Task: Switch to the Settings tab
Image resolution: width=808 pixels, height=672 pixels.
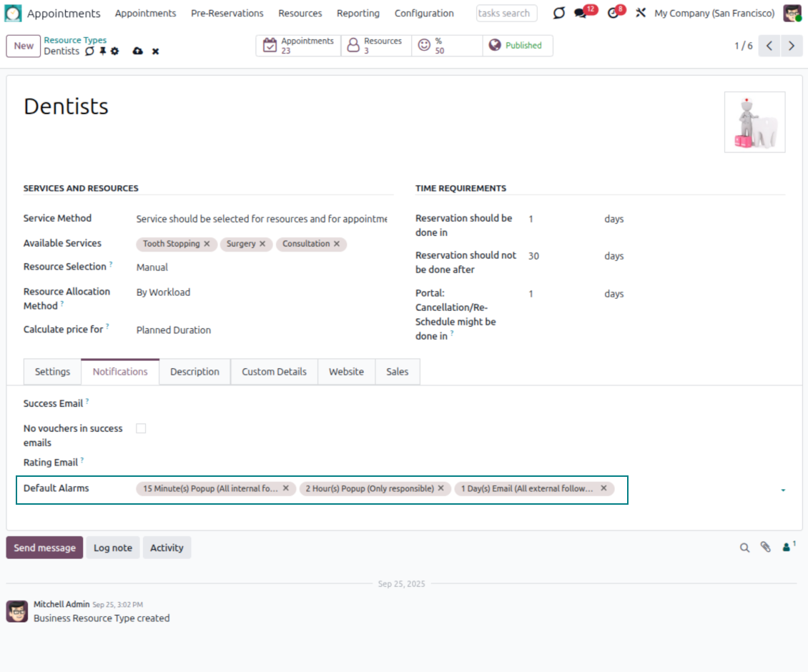Action: tap(52, 372)
